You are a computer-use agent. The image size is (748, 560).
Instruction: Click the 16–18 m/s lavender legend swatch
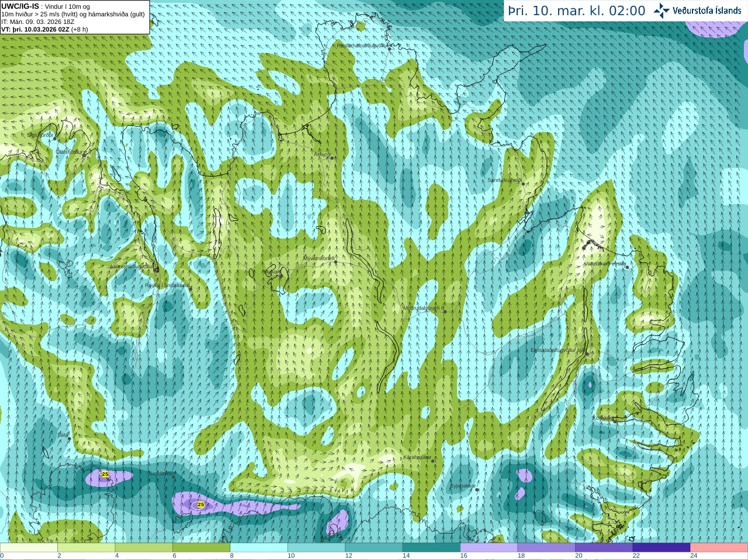click(489, 548)
